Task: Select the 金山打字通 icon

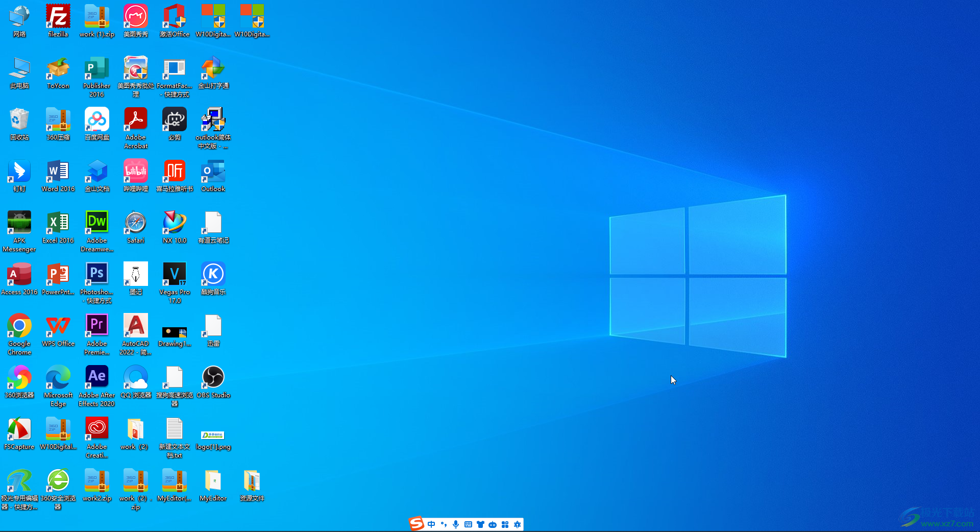Action: pyautogui.click(x=213, y=68)
